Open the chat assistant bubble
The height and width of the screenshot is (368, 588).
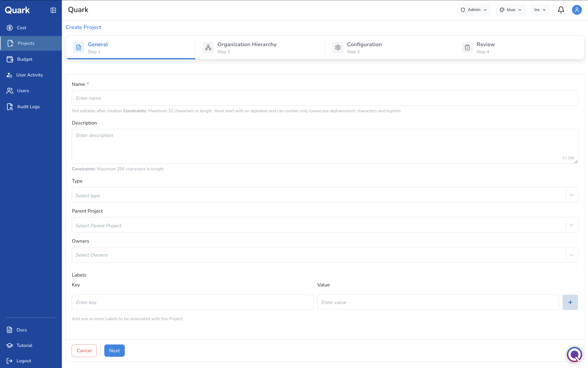(575, 354)
